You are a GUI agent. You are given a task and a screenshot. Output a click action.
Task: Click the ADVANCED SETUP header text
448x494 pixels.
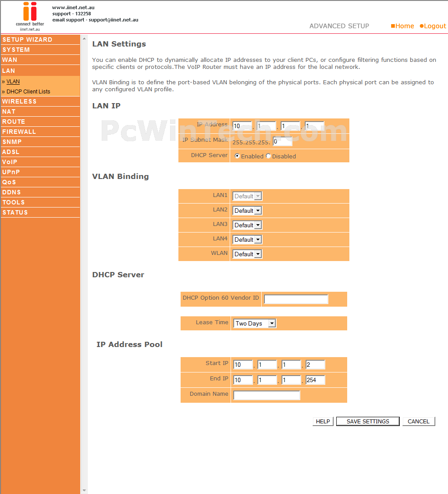339,26
